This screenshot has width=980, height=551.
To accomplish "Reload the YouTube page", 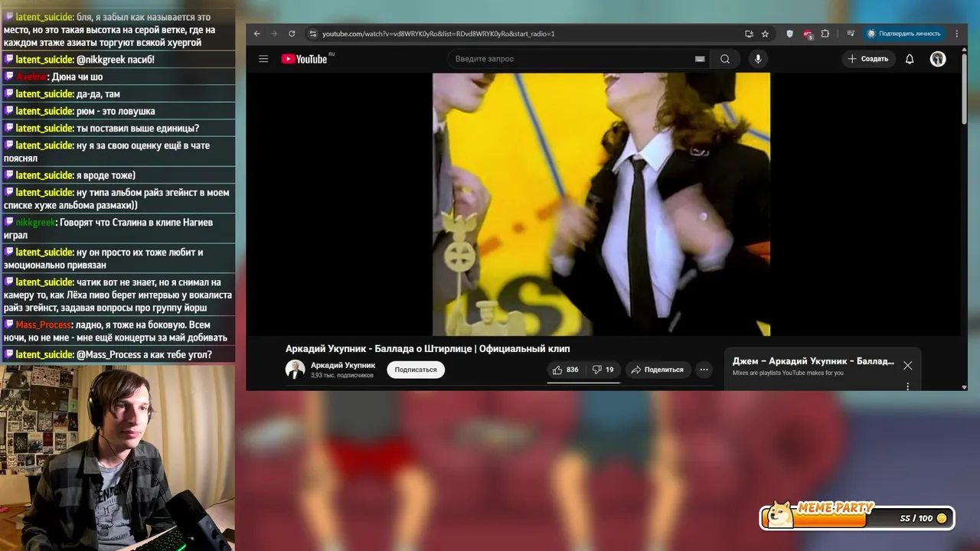I will pyautogui.click(x=292, y=34).
